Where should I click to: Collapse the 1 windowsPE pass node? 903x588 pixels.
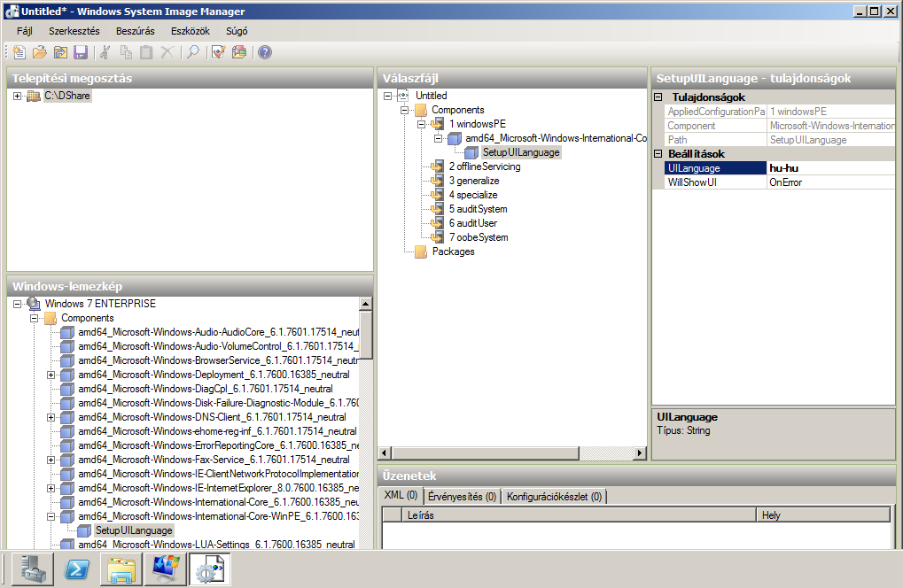[421, 124]
